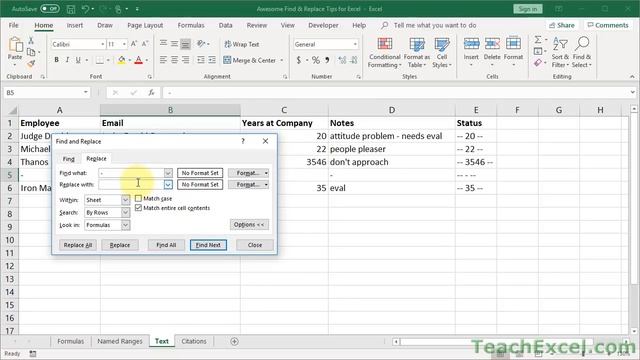Apply Comma Style format
The height and width of the screenshot is (360, 640).
click(327, 60)
